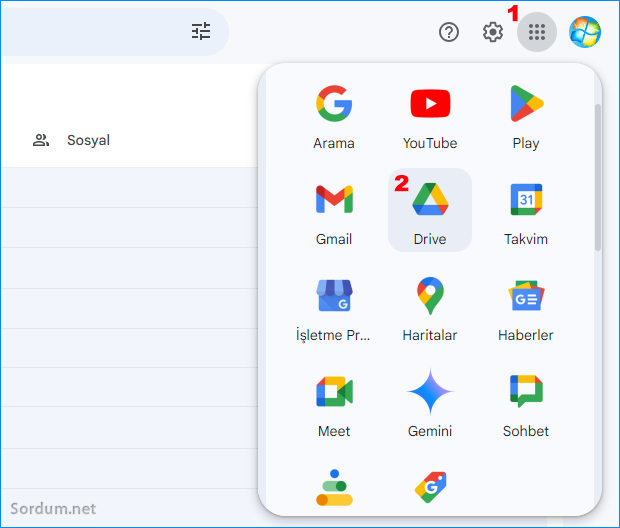Show search options filter icon
This screenshot has width=620, height=528.
(201, 31)
